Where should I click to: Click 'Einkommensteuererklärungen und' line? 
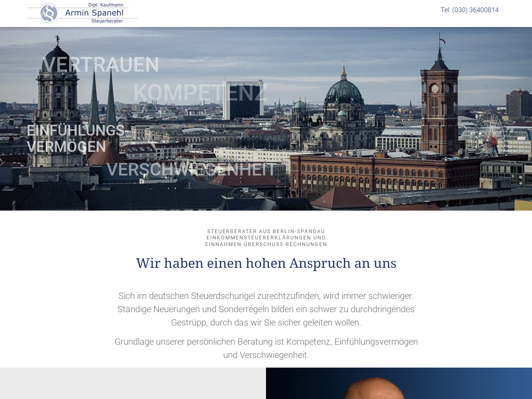(x=266, y=238)
